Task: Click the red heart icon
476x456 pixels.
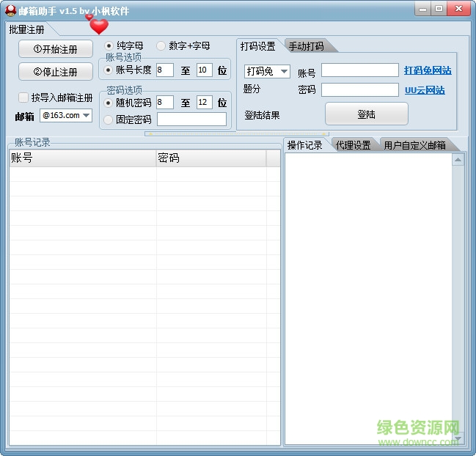Action: [98, 26]
